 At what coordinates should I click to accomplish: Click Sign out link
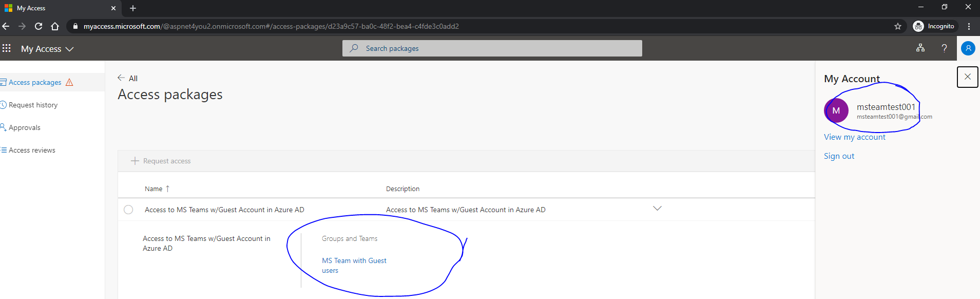coord(839,156)
